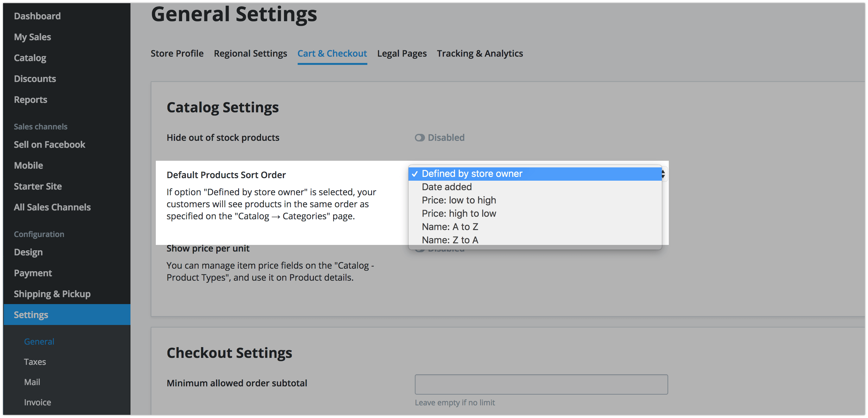868x418 pixels.
Task: Switch to Regional Settings tab
Action: click(x=250, y=53)
